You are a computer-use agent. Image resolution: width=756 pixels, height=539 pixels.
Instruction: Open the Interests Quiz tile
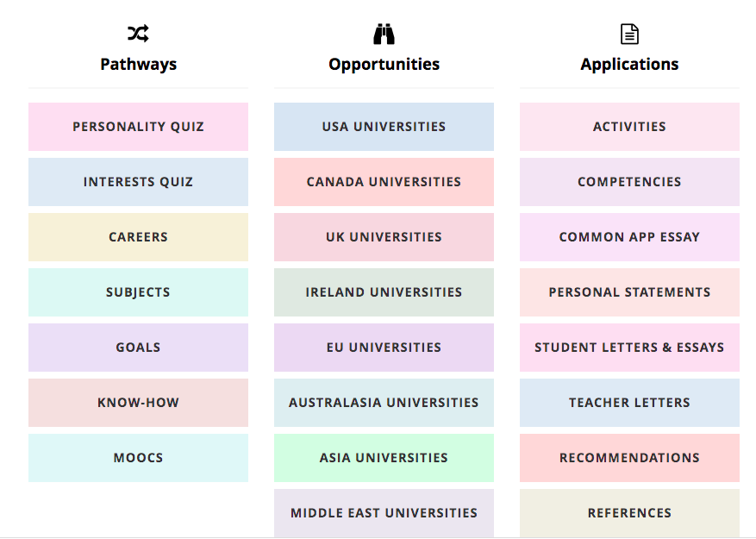point(139,182)
